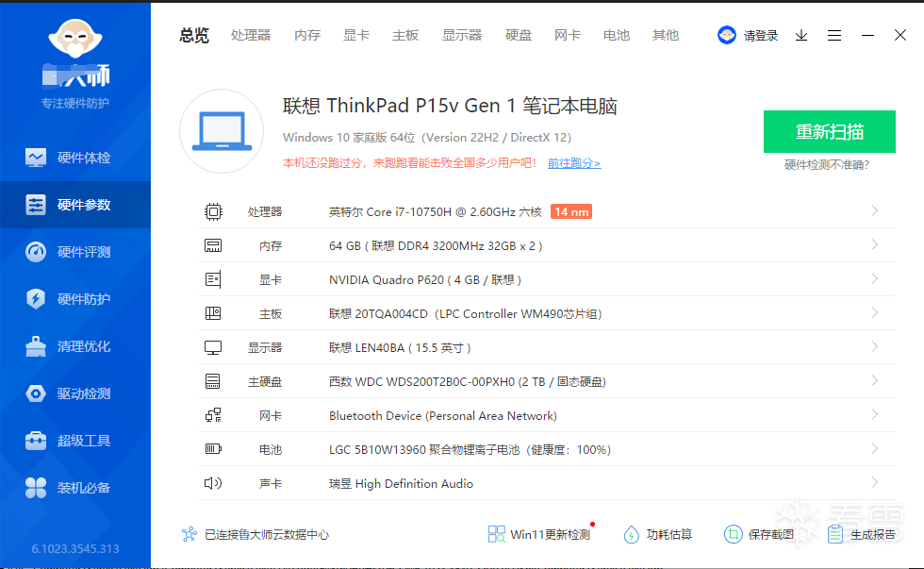Click the 网卡 network icon

213,416
